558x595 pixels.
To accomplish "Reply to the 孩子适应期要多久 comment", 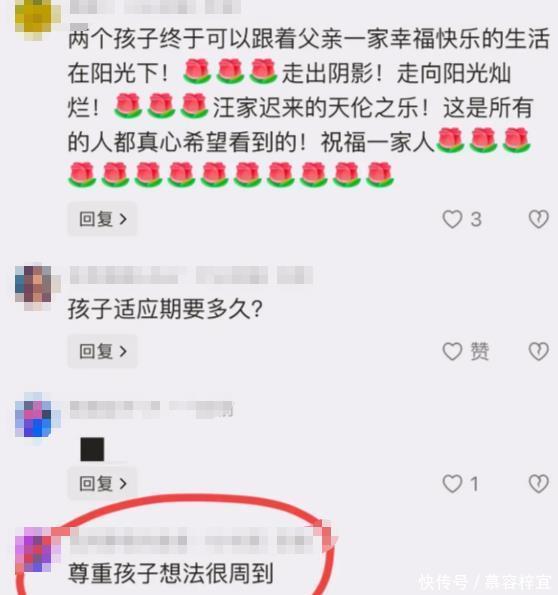I will click(x=102, y=351).
